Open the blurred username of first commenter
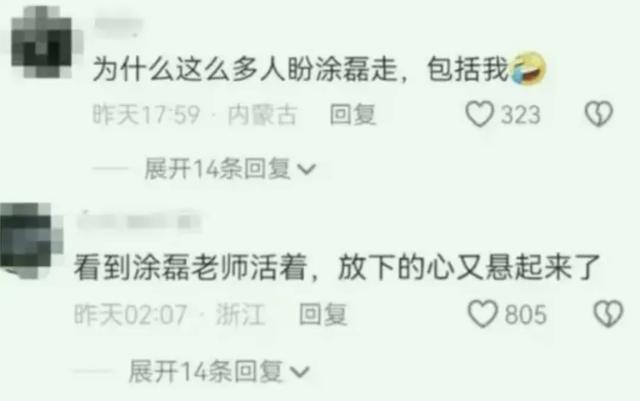This screenshot has width=640, height=401. (118, 24)
